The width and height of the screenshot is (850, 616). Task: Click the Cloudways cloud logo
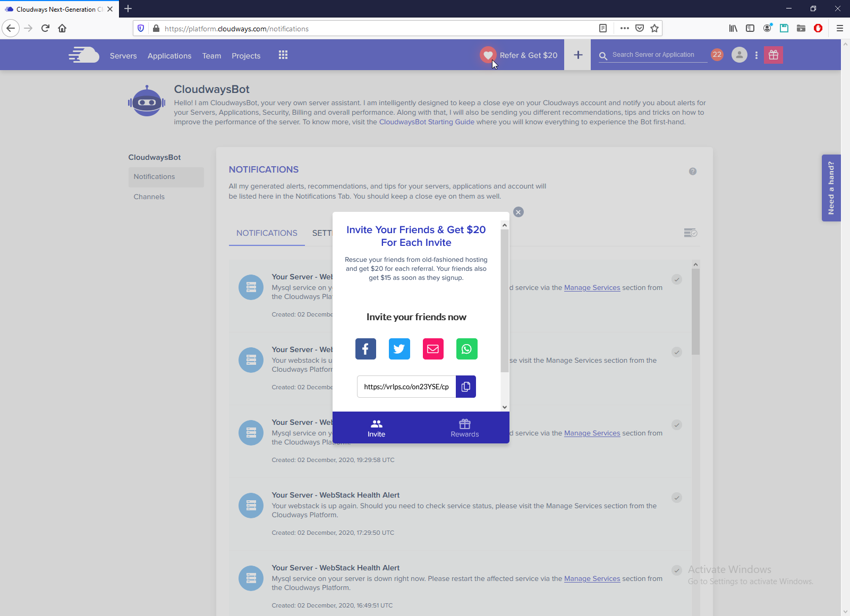pos(84,55)
